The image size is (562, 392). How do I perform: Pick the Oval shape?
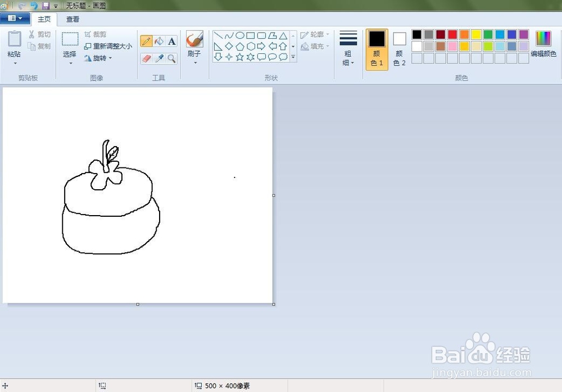(x=240, y=35)
